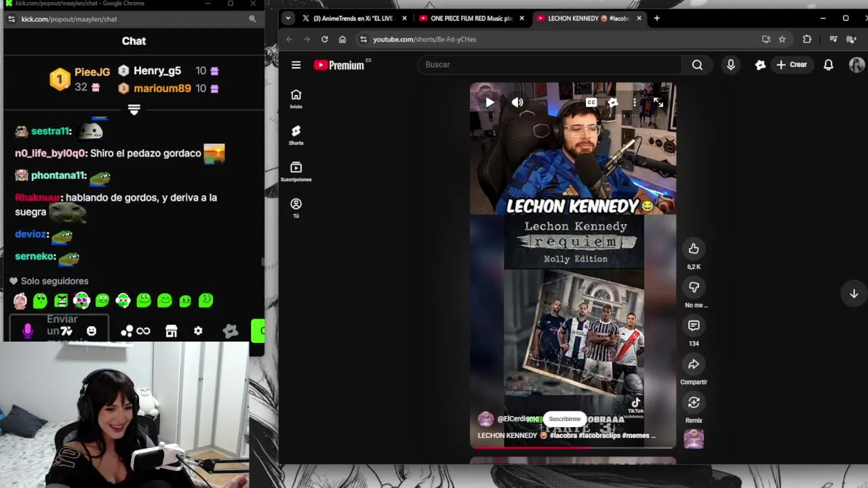Open Chrome tab search dropdown arrow
This screenshot has height=488, width=868.
pos(288,18)
